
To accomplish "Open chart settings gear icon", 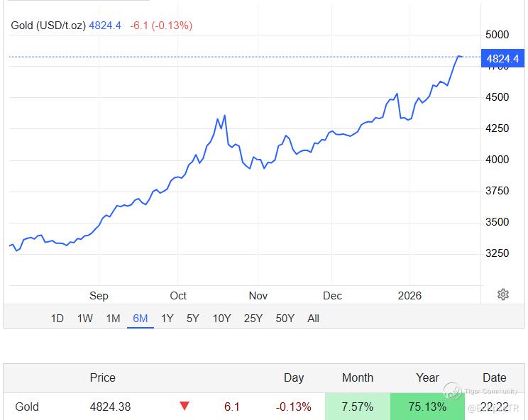I will click(503, 294).
